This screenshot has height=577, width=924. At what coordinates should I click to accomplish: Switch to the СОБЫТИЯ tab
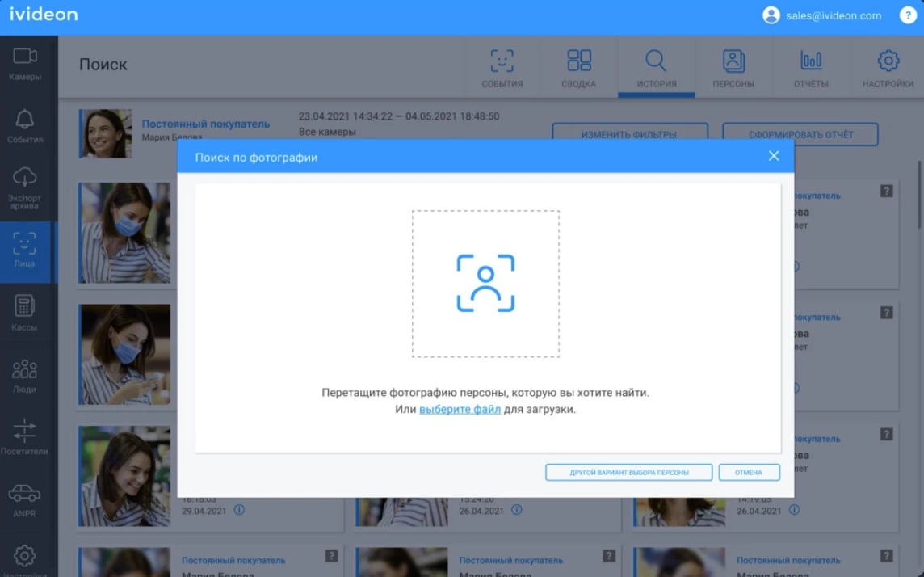(x=502, y=69)
